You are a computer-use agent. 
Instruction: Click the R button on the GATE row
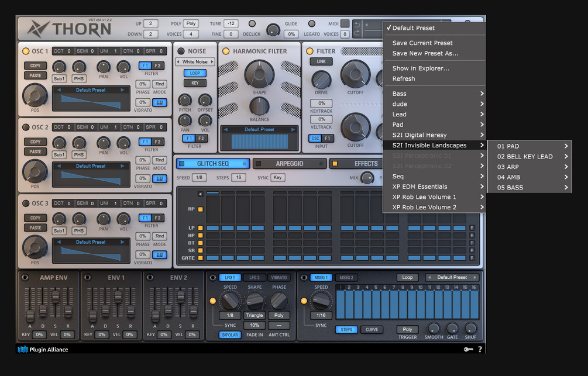(472, 258)
